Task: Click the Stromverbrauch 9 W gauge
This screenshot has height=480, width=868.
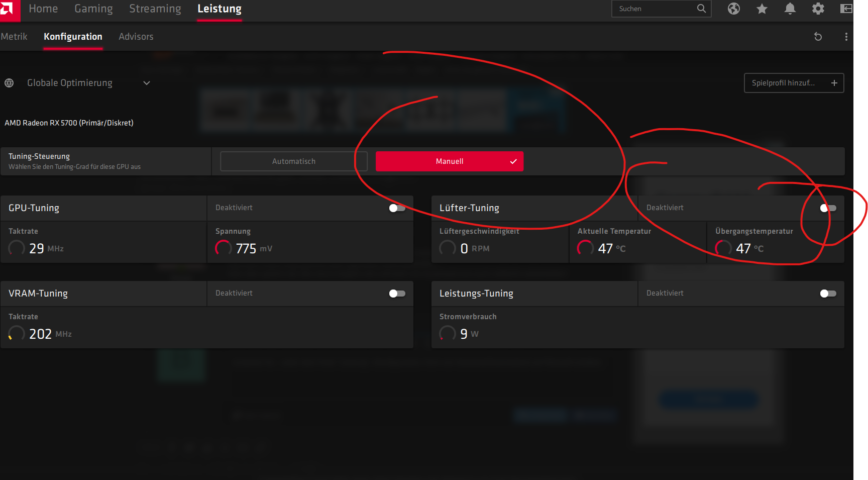Action: pos(448,333)
